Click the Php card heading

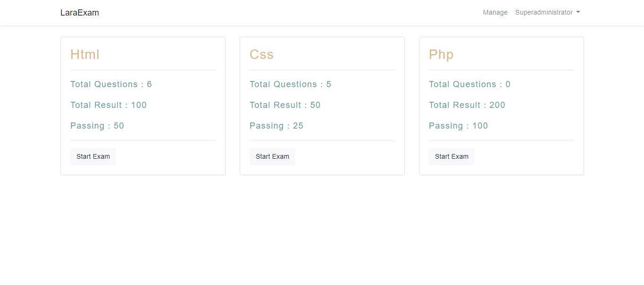point(441,55)
